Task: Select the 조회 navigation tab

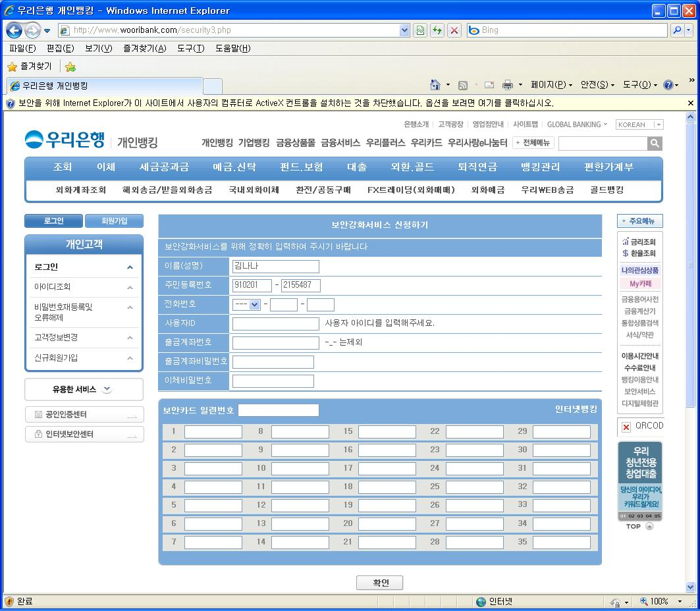Action: pyautogui.click(x=62, y=167)
